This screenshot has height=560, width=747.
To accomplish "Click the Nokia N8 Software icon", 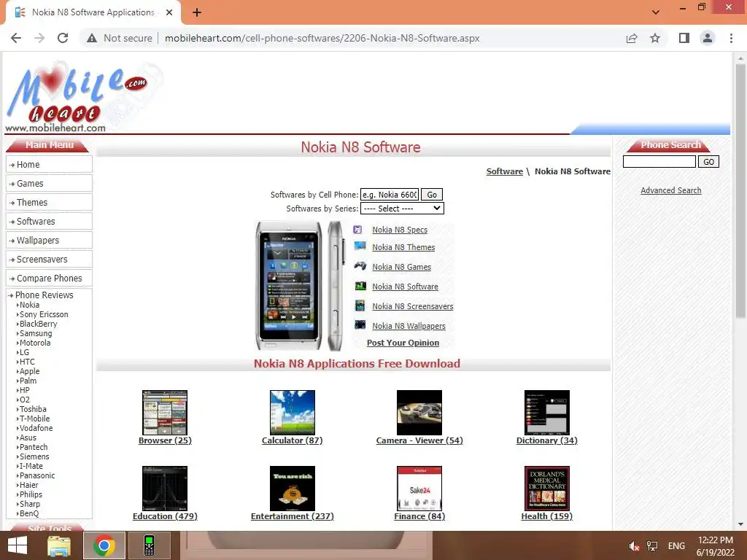I will pyautogui.click(x=360, y=286).
